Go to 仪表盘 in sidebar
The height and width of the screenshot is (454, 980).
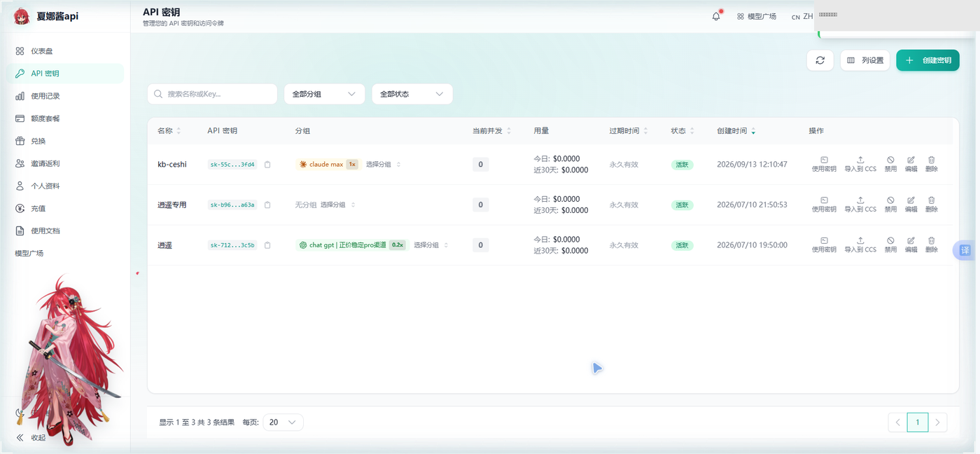click(x=66, y=51)
